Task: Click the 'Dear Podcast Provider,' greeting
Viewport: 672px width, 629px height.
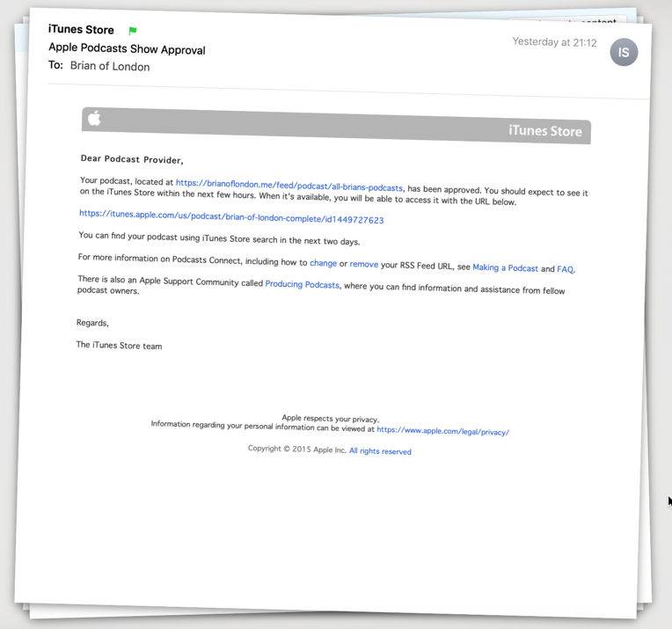Action: click(x=132, y=159)
